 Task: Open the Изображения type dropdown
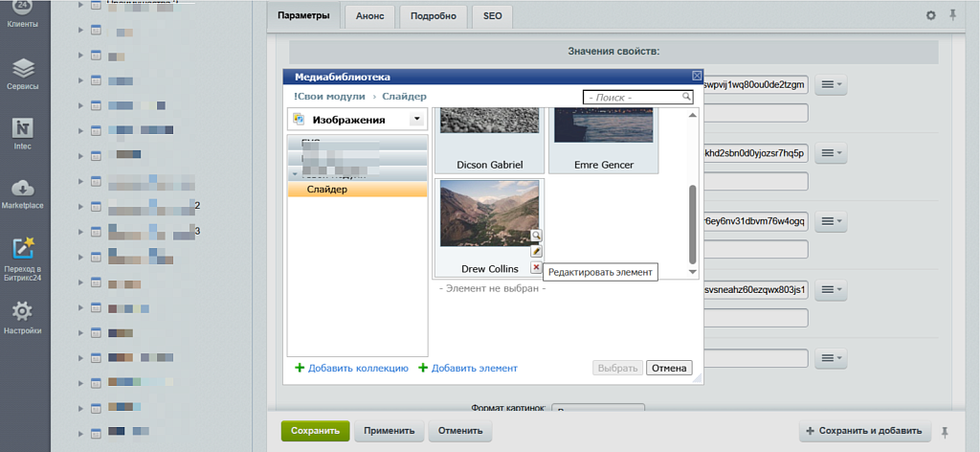[x=415, y=120]
